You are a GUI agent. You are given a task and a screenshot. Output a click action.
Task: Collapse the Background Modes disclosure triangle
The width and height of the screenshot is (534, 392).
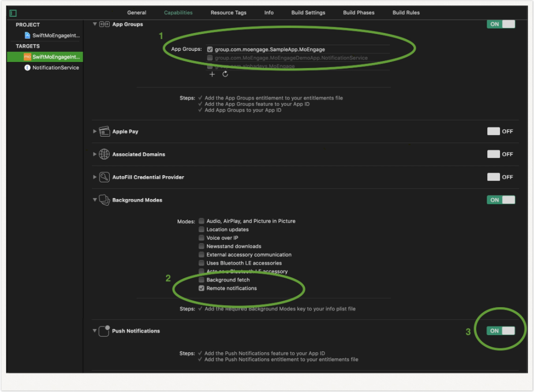(95, 200)
